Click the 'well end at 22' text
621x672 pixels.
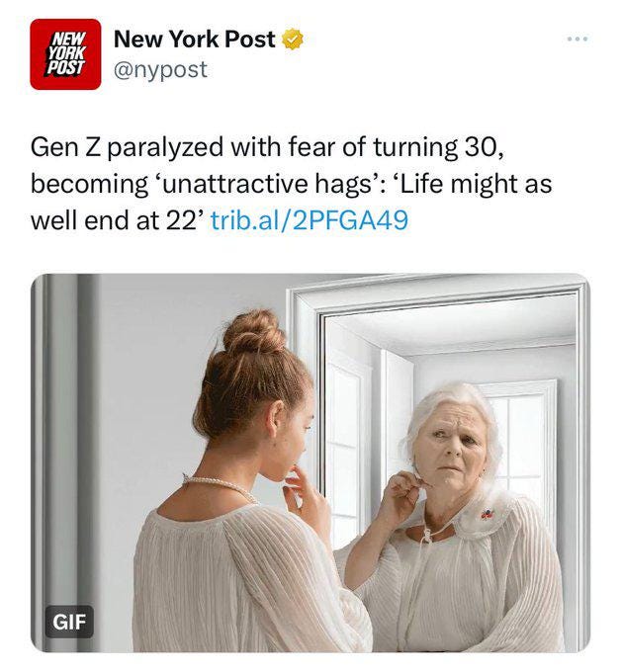(117, 220)
